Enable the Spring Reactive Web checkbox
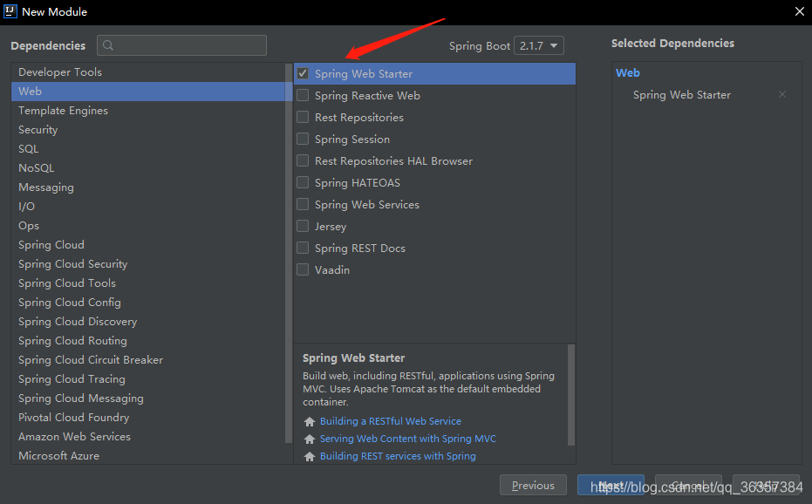The image size is (812, 504). pos(303,95)
